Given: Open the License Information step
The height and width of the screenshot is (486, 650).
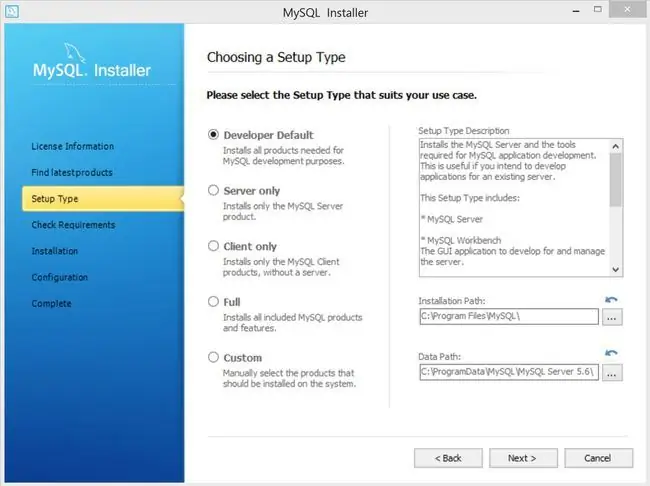Looking at the screenshot, I should click(73, 146).
